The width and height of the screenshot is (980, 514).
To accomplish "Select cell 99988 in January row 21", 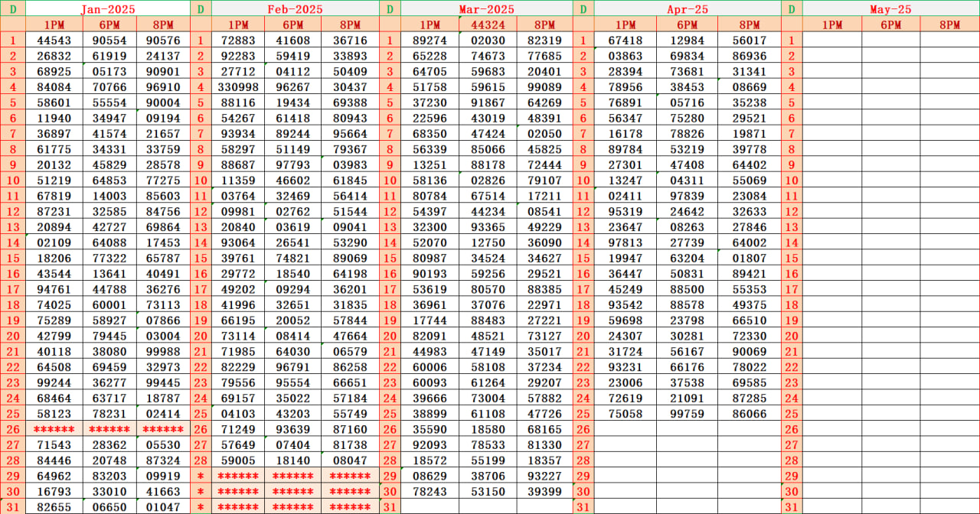I will pyautogui.click(x=163, y=351).
